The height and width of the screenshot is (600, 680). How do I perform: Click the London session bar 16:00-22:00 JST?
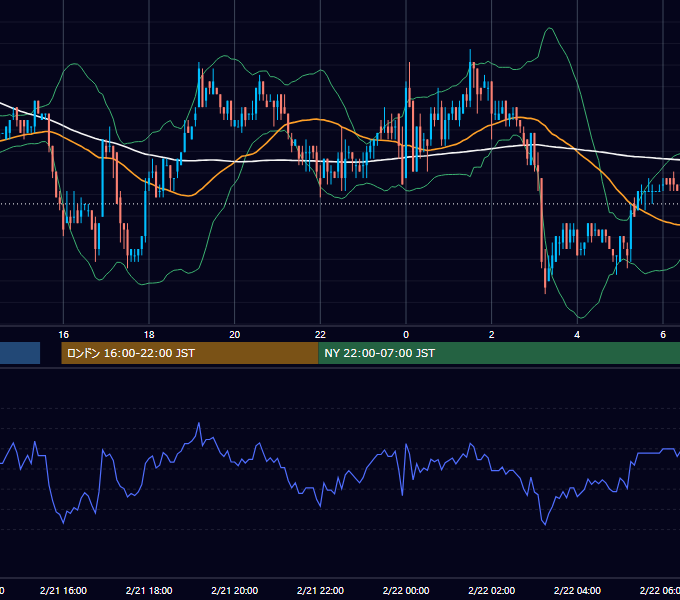point(190,353)
